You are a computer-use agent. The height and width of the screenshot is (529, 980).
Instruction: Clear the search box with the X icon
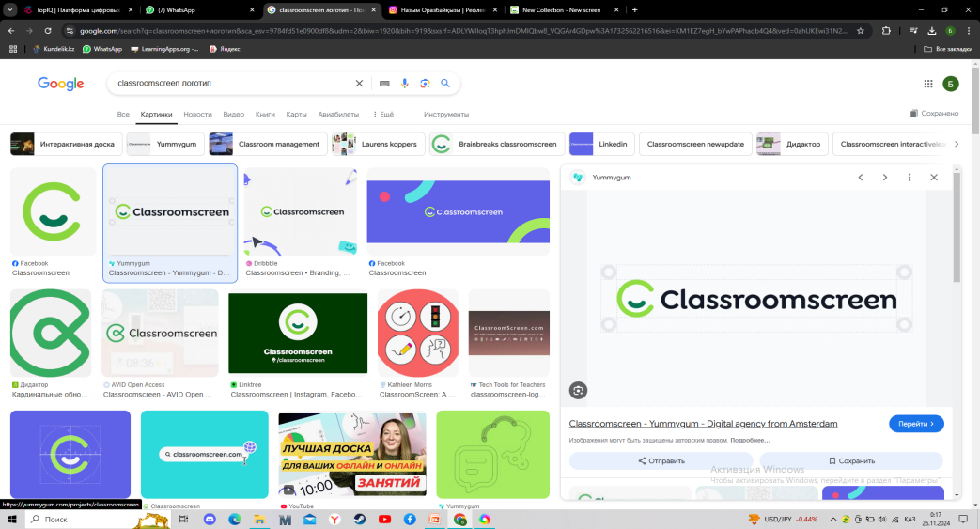coord(359,84)
